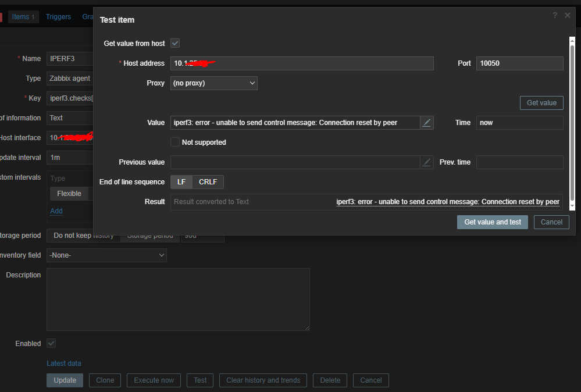Click the update interval 1m field

70,158
